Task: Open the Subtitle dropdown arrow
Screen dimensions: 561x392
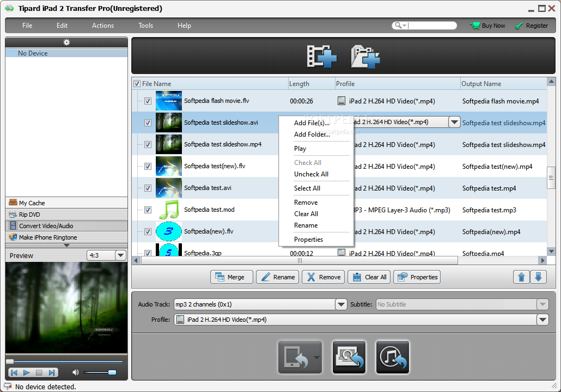Action: click(542, 304)
